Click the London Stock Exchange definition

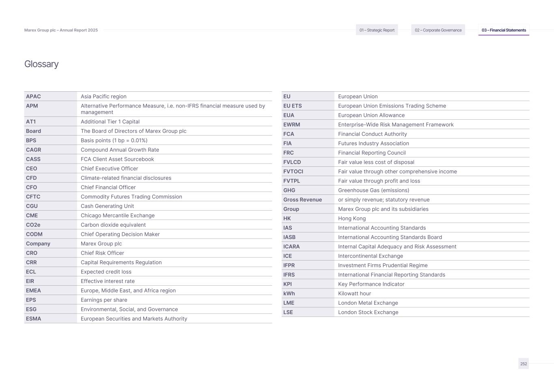pos(368,312)
